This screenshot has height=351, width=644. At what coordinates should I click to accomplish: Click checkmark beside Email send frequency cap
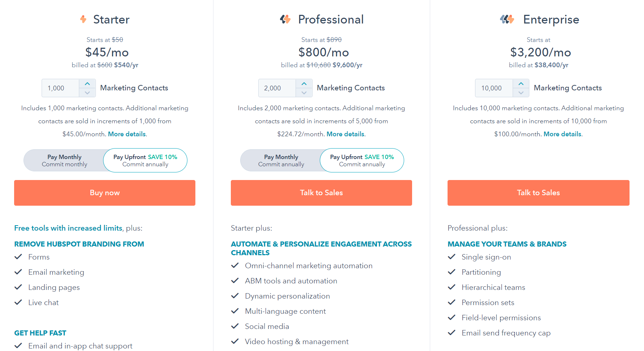point(452,333)
